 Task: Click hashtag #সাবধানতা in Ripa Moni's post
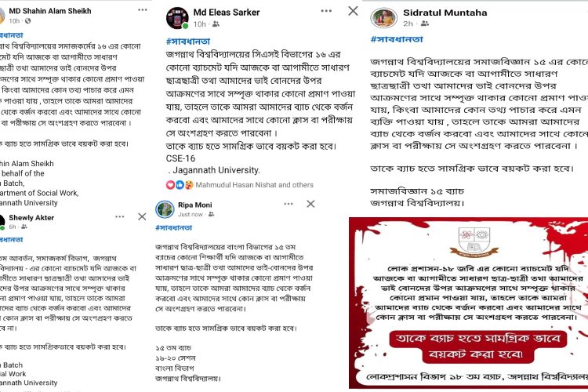pos(173,227)
